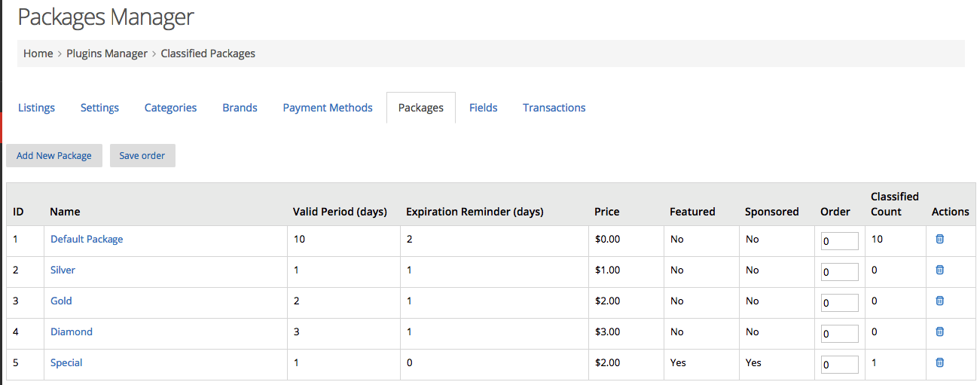Screen dimensions: 980x385
Task: Open the Diamond package link
Action: coord(72,332)
